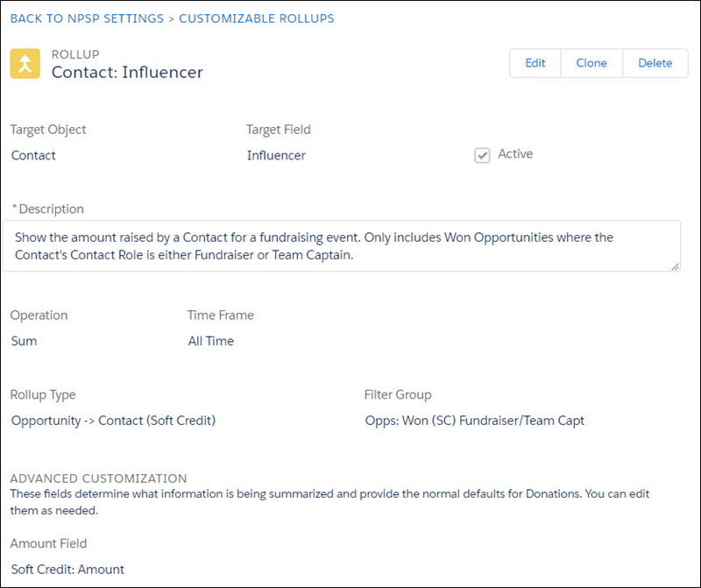Click the yellow Rollup merge icon
The width and height of the screenshot is (701, 588).
(25, 63)
